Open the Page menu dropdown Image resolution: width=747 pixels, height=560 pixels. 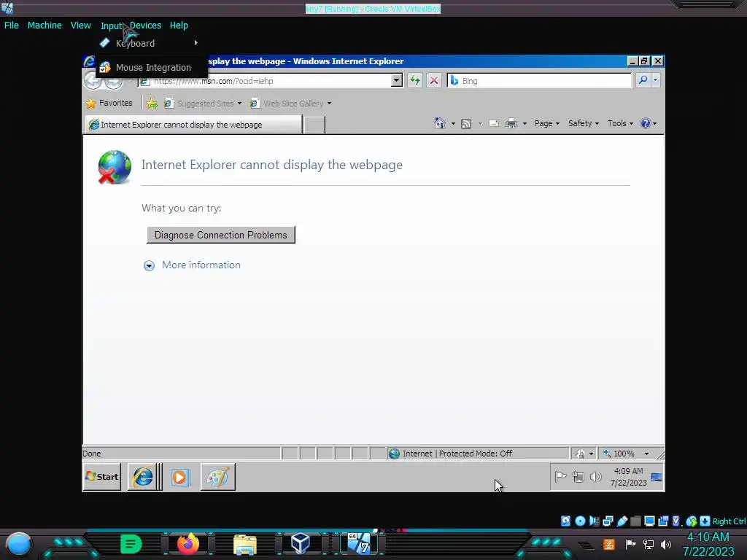[x=547, y=123]
